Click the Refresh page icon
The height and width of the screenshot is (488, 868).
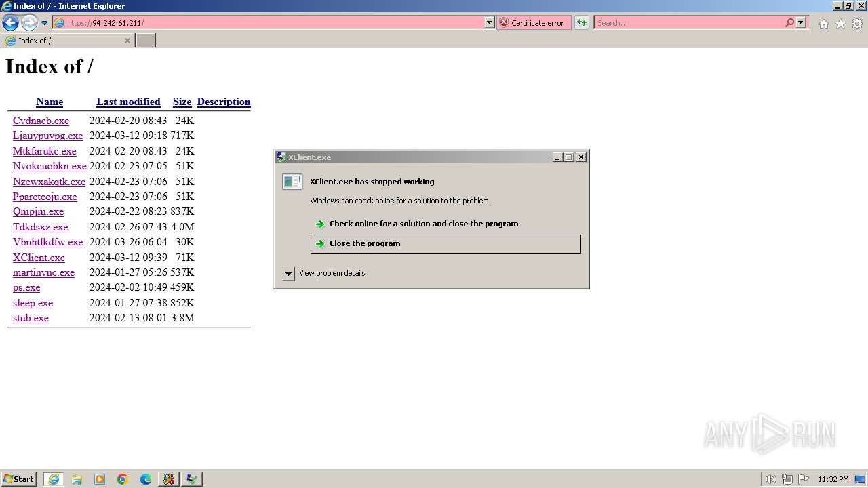point(582,22)
